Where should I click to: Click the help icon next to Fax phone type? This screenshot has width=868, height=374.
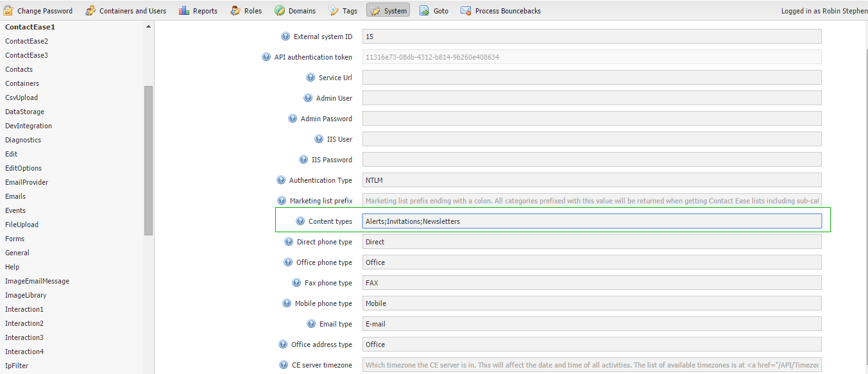pos(296,283)
